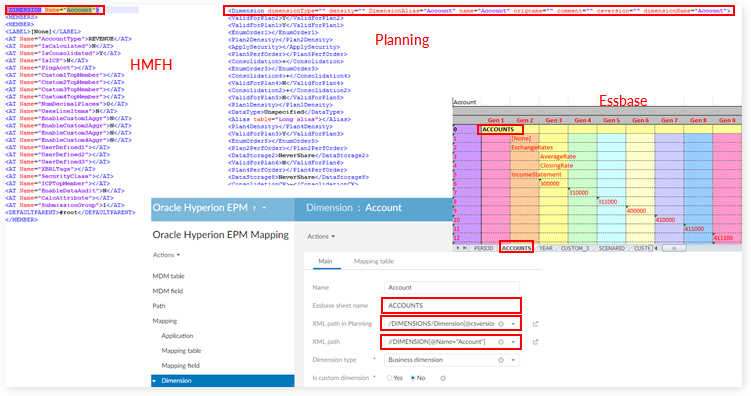Open the SCENARIO sheet tab
Viewport: 751px width, 396px height.
coord(611,249)
